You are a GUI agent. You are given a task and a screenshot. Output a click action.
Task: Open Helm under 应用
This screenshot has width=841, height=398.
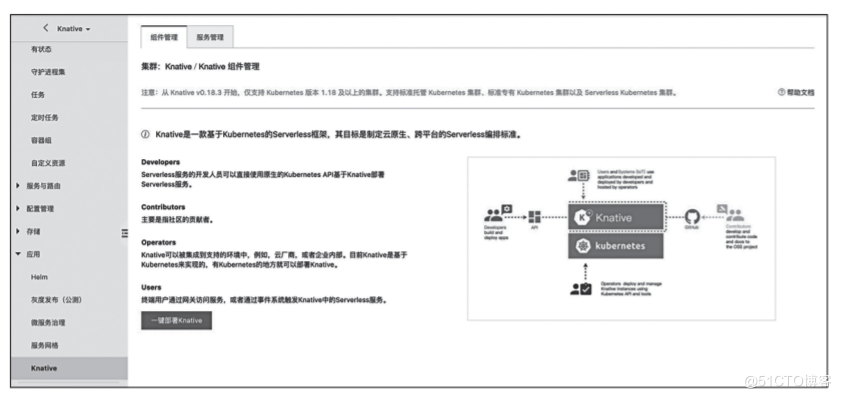coord(39,277)
